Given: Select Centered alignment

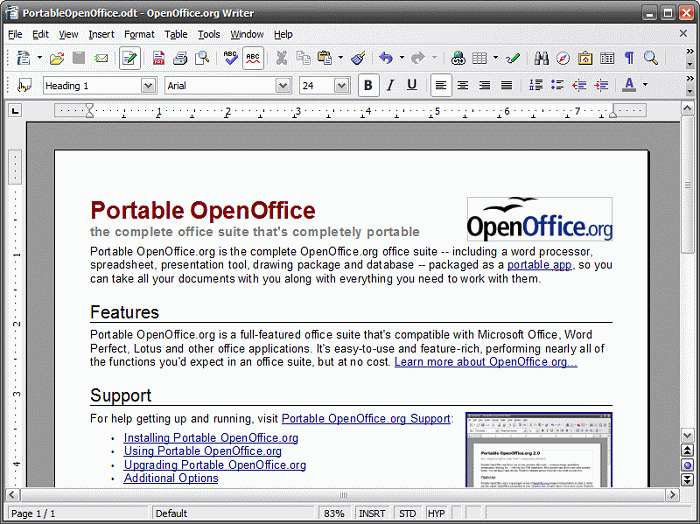Looking at the screenshot, I should tap(463, 85).
